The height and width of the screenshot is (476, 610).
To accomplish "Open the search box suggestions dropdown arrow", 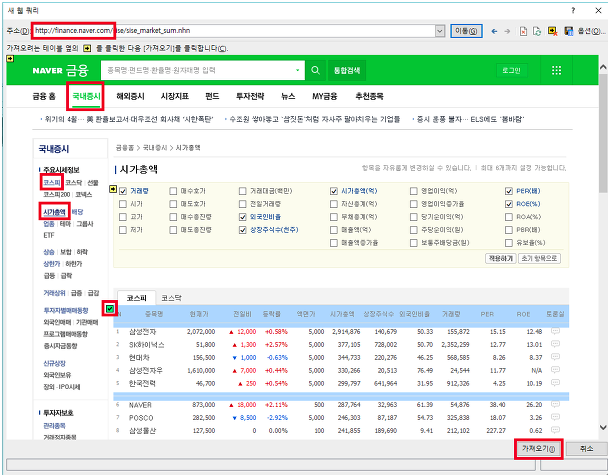I will pyautogui.click(x=298, y=70).
